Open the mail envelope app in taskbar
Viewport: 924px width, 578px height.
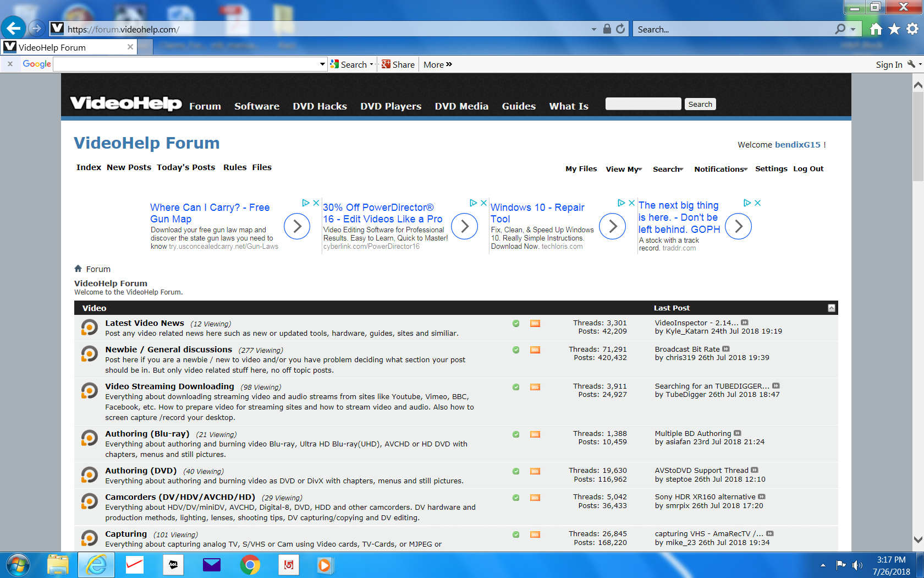pos(212,565)
